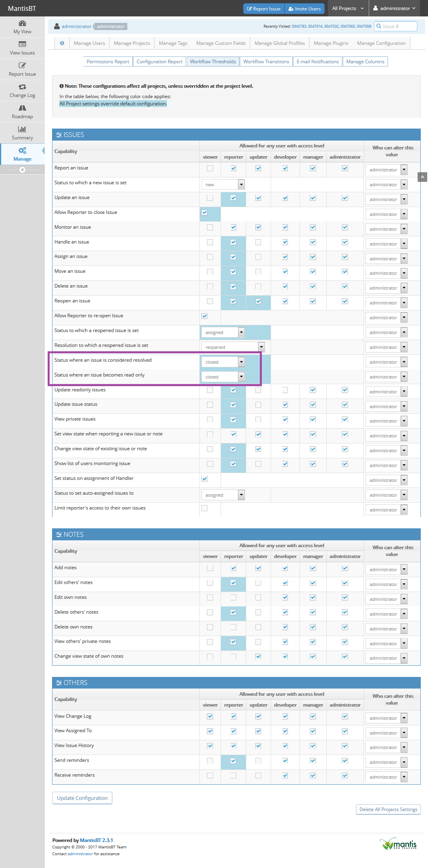This screenshot has width=428, height=868.
Task: Uncheck Allow Reporter to close Issue
Action: [x=205, y=213]
